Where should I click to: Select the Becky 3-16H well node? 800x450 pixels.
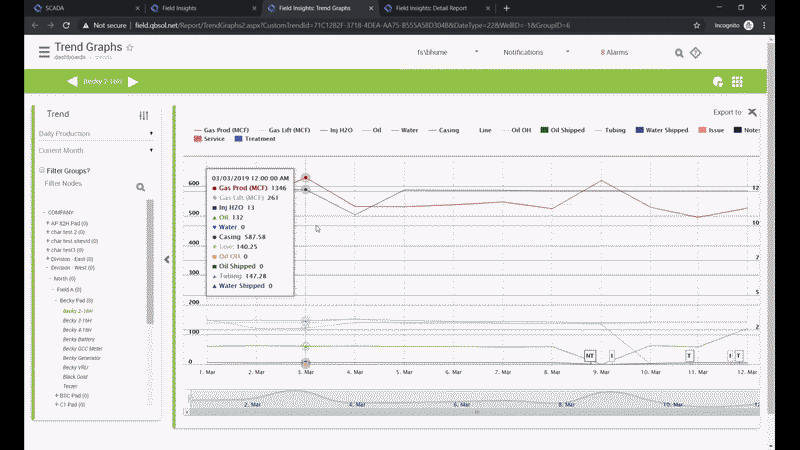77,320
